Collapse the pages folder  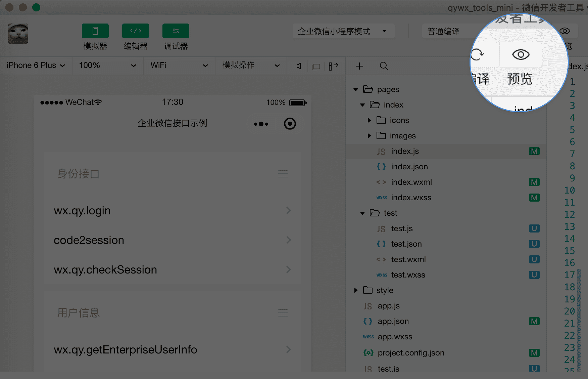[356, 89]
